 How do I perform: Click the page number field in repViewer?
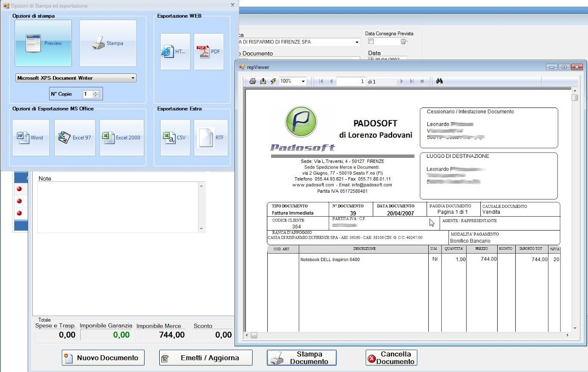click(351, 81)
